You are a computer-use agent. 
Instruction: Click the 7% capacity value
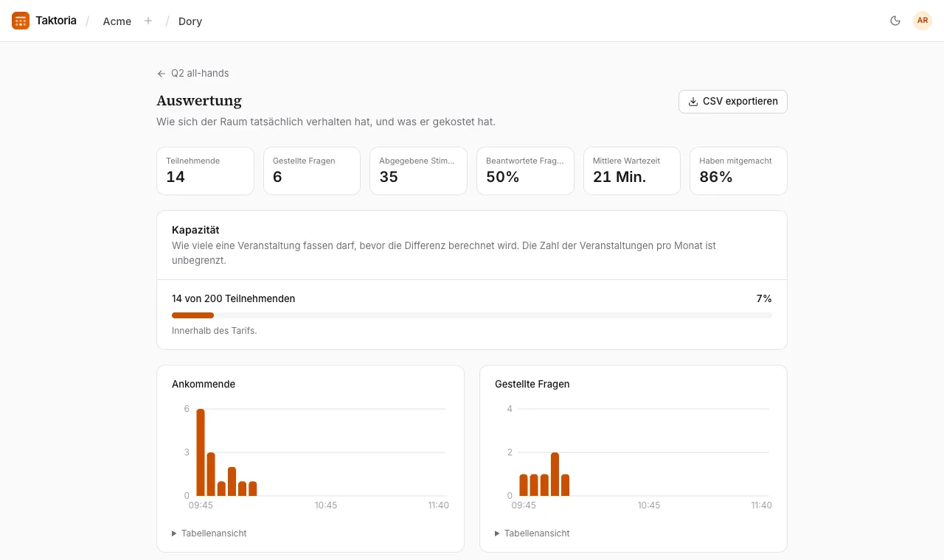click(764, 299)
